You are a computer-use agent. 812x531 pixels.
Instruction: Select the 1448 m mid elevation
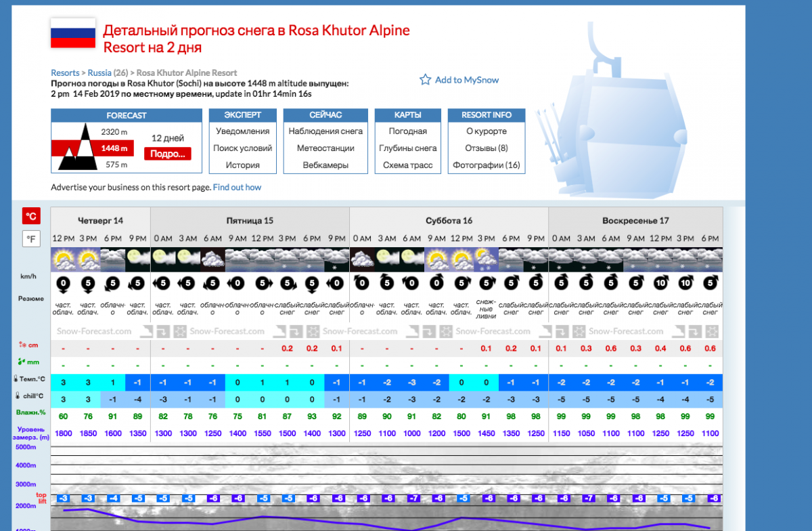pyautogui.click(x=114, y=148)
